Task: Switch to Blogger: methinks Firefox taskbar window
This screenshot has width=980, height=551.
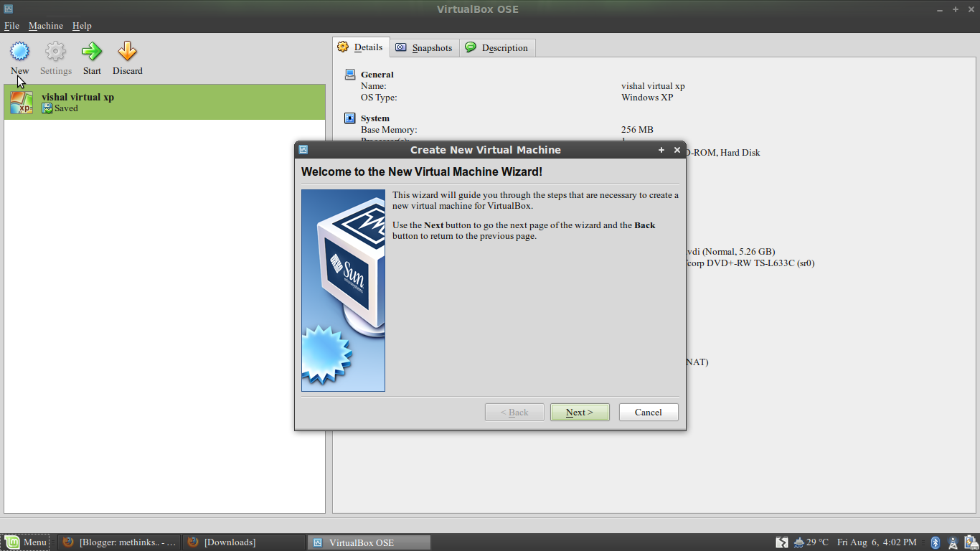Action: coord(118,542)
